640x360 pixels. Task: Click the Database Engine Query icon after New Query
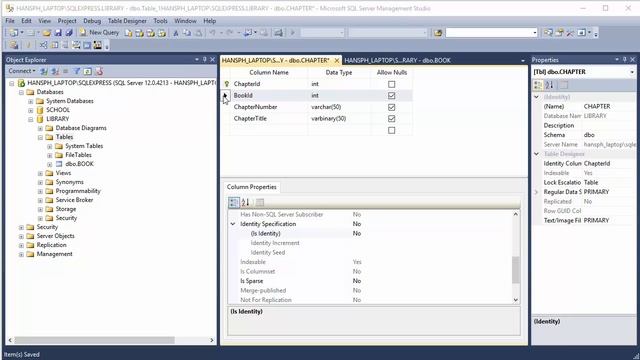pyautogui.click(x=129, y=33)
